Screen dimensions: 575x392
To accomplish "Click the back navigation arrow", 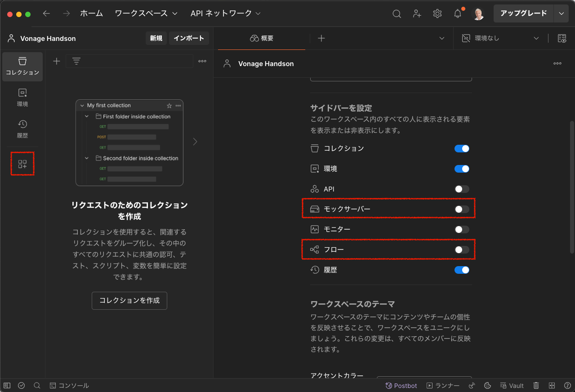I will coord(46,13).
